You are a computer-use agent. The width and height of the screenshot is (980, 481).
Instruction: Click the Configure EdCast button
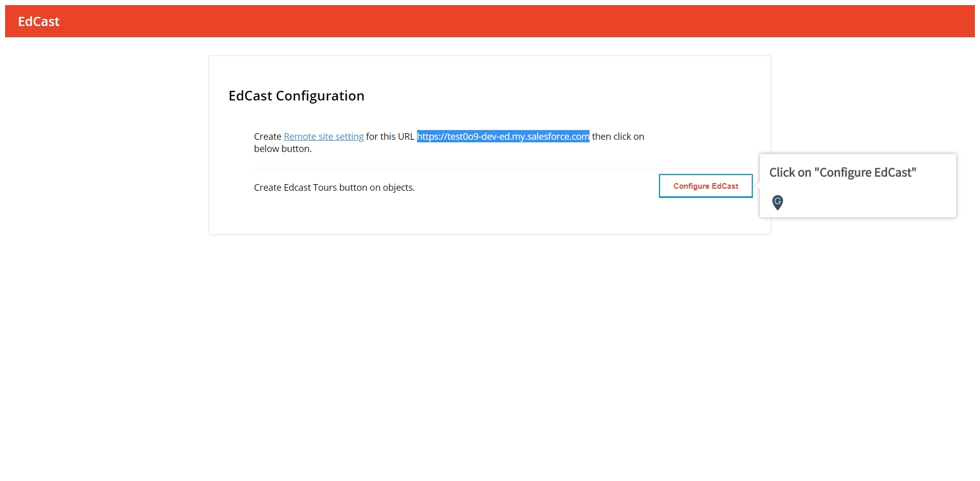click(x=705, y=186)
